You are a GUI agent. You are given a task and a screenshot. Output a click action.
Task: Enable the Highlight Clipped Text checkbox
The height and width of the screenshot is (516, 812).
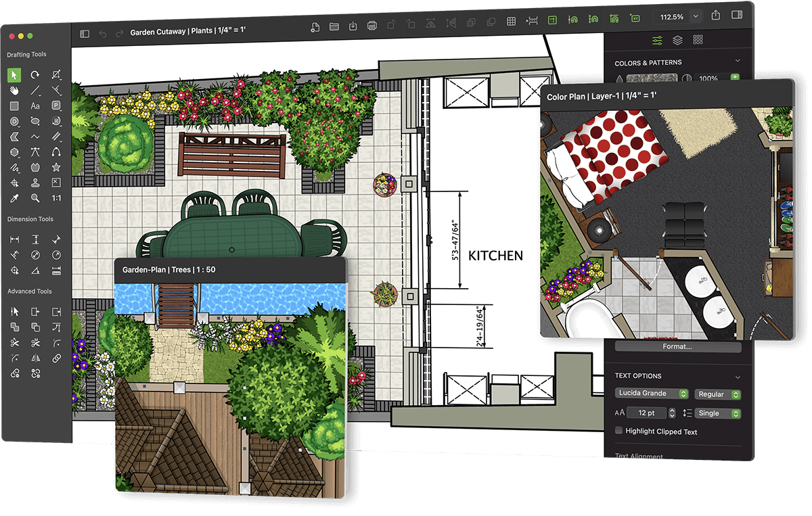pyautogui.click(x=618, y=431)
